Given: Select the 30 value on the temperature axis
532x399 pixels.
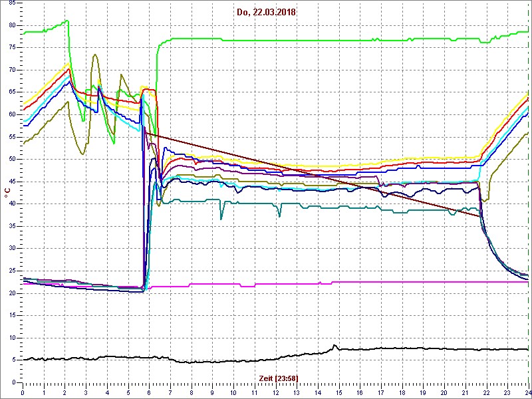Looking at the screenshot, I should tap(11, 249).
